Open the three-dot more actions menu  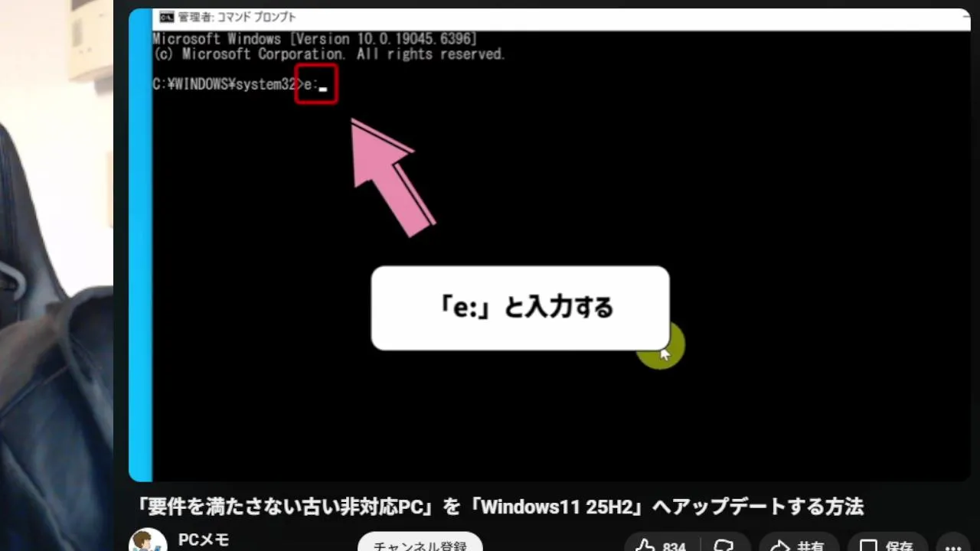[954, 545]
